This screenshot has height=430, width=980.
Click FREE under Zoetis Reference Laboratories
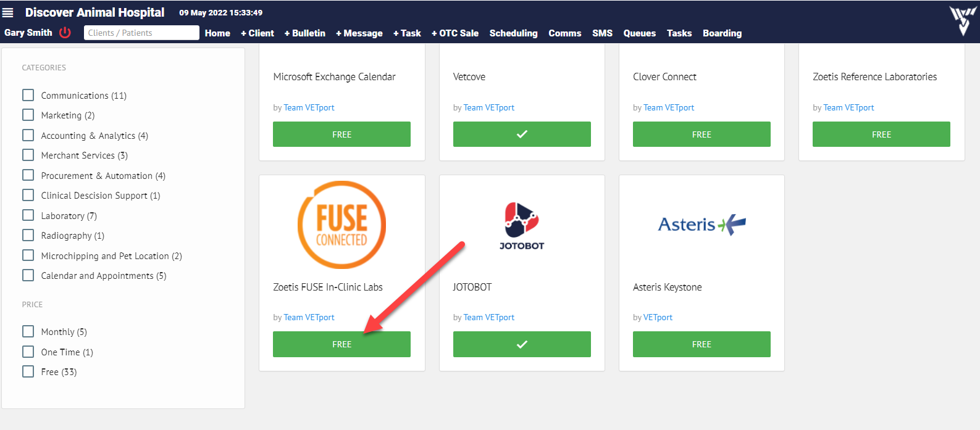pos(881,134)
